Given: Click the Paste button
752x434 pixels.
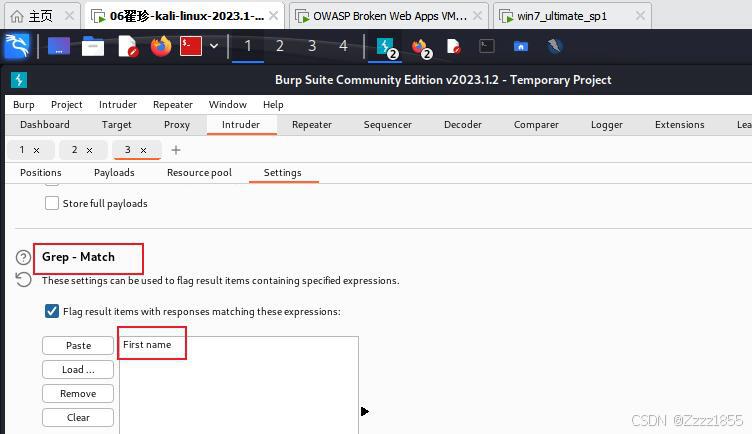Looking at the screenshot, I should coord(78,345).
